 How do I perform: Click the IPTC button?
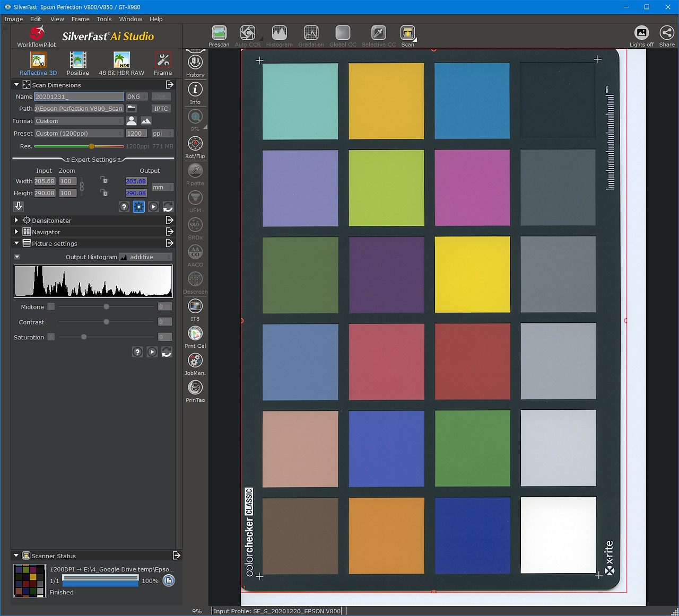pos(161,109)
